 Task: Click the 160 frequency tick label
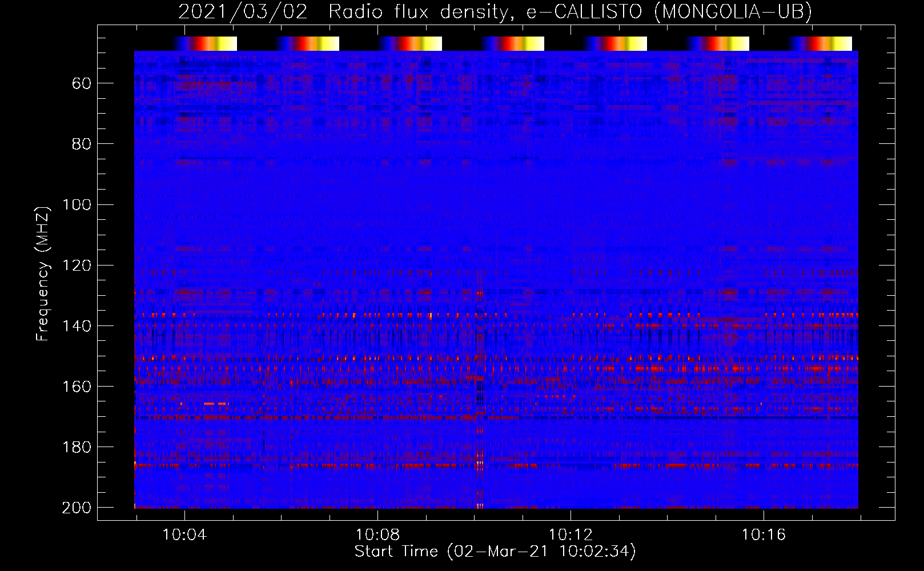(77, 387)
